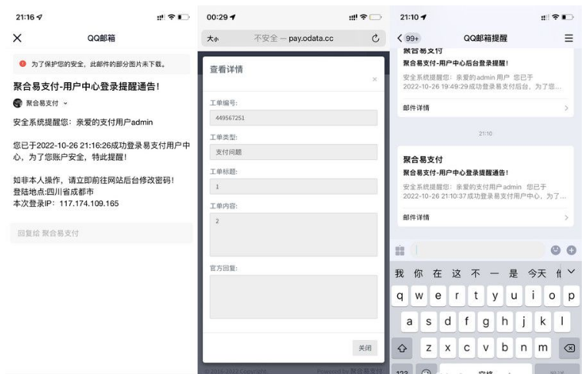This screenshot has width=588, height=374.
Task: Tap the m key on the keyboard
Action: click(543, 348)
